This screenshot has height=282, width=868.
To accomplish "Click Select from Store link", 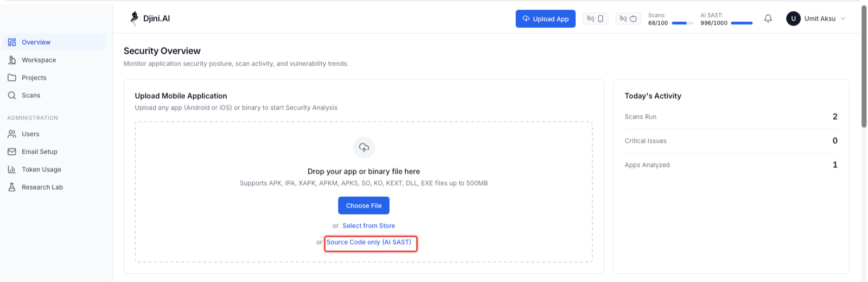I will tap(369, 226).
